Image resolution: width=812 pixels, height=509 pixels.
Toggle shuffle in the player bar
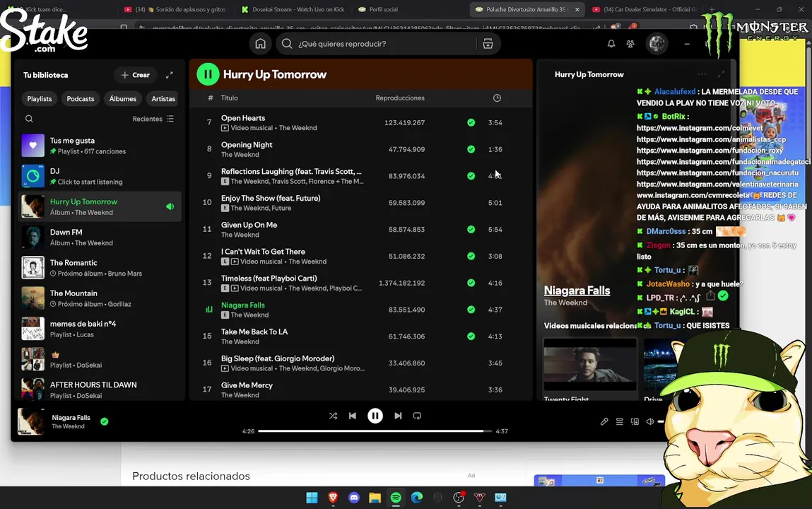tap(333, 416)
